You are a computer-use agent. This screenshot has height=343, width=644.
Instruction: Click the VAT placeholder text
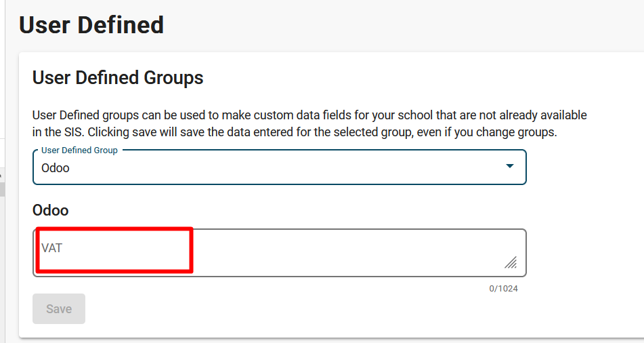pyautogui.click(x=52, y=248)
